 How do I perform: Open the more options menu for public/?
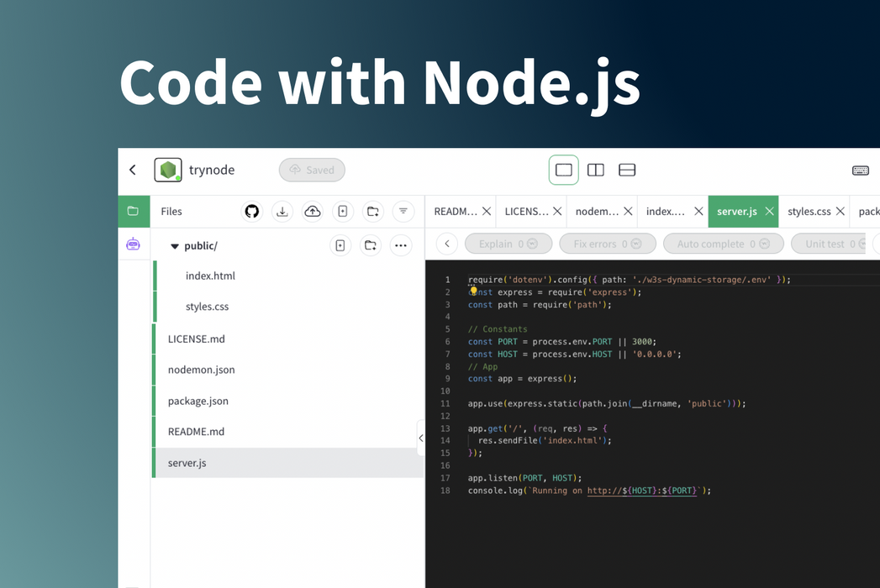pyautogui.click(x=401, y=244)
